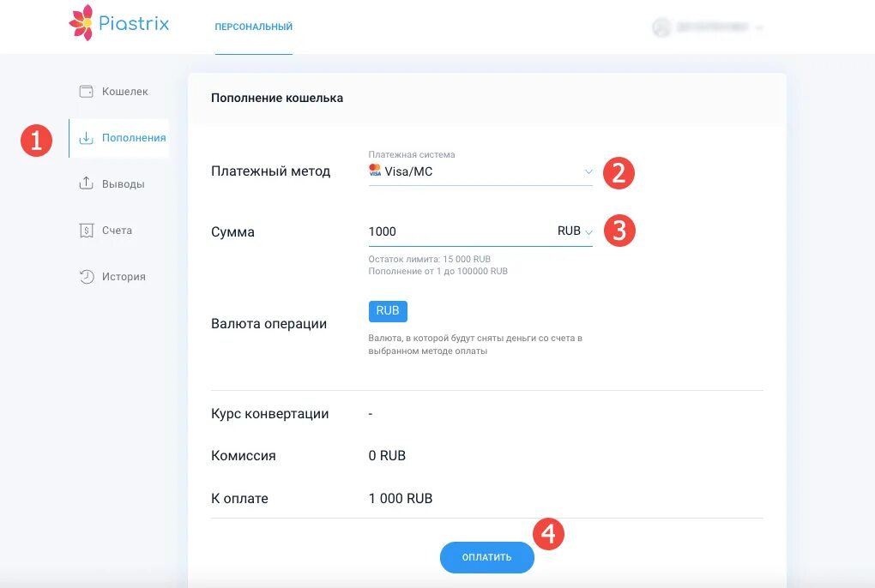Select the Пополнения download icon
Viewport: 875px width, 588px height.
click(86, 138)
